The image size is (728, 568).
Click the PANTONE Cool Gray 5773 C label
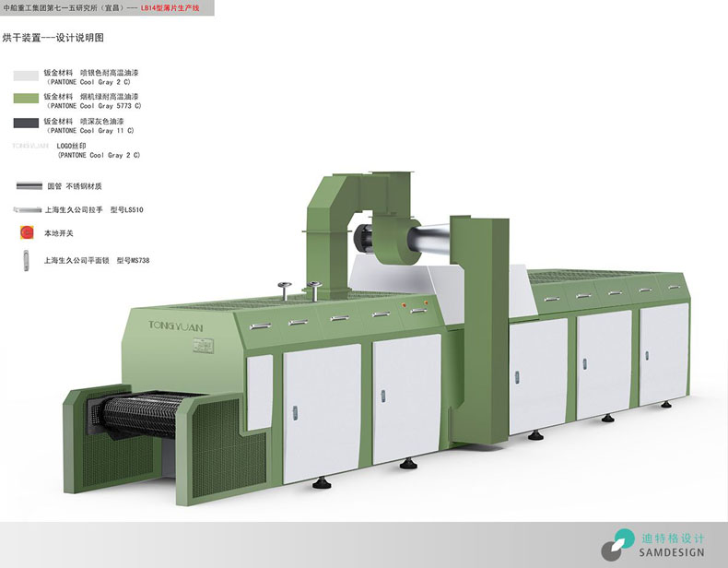(90, 106)
